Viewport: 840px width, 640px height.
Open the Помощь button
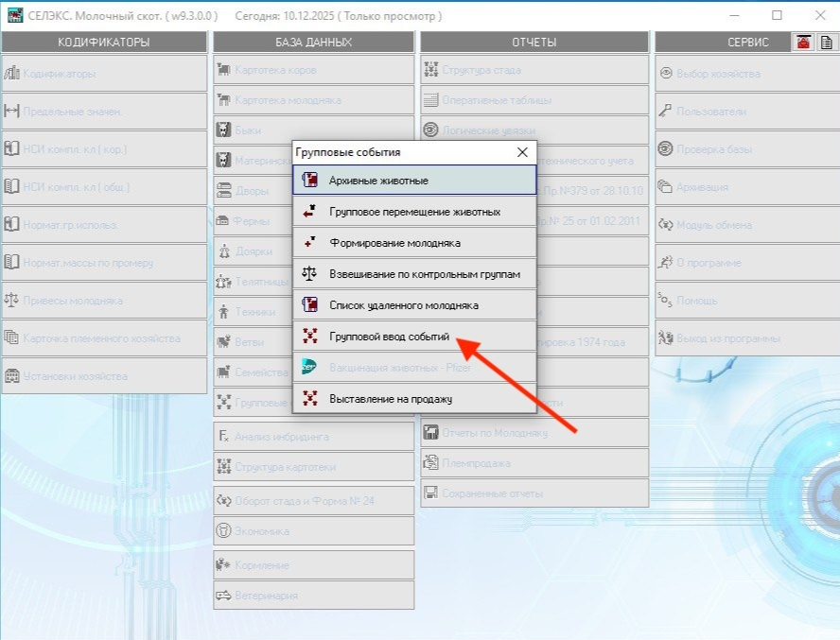pos(747,301)
